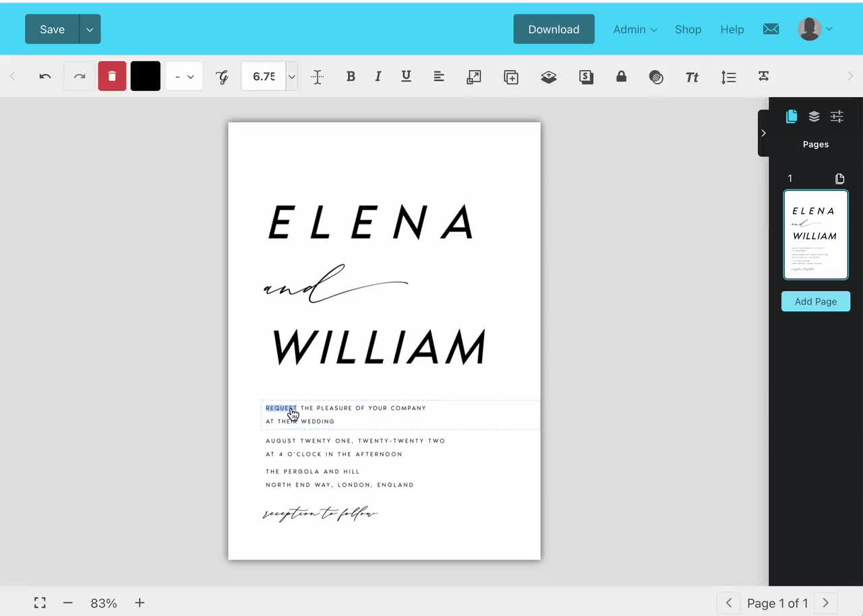Click the AT THEIR WEDDING line
The width and height of the screenshot is (863, 616).
point(300,421)
